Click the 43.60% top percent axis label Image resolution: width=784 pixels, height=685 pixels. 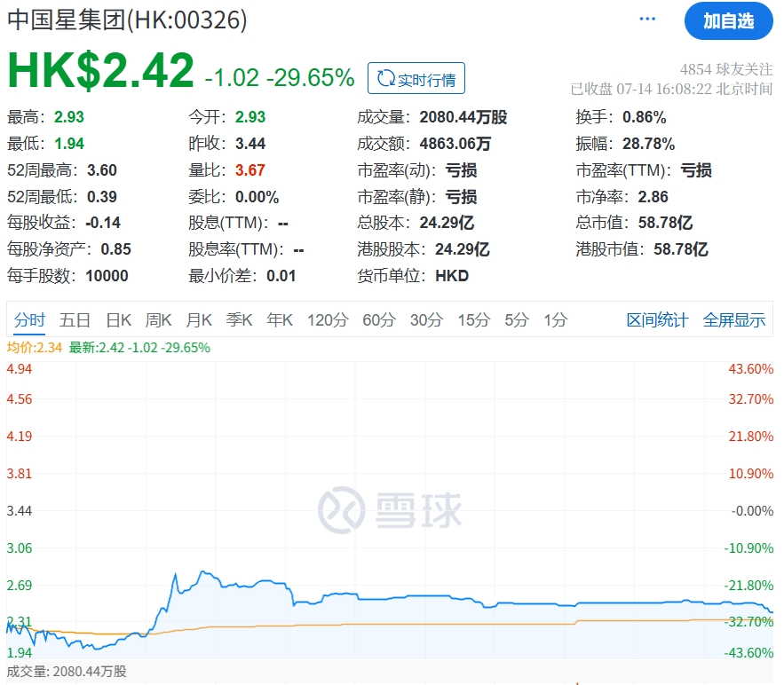pos(751,369)
